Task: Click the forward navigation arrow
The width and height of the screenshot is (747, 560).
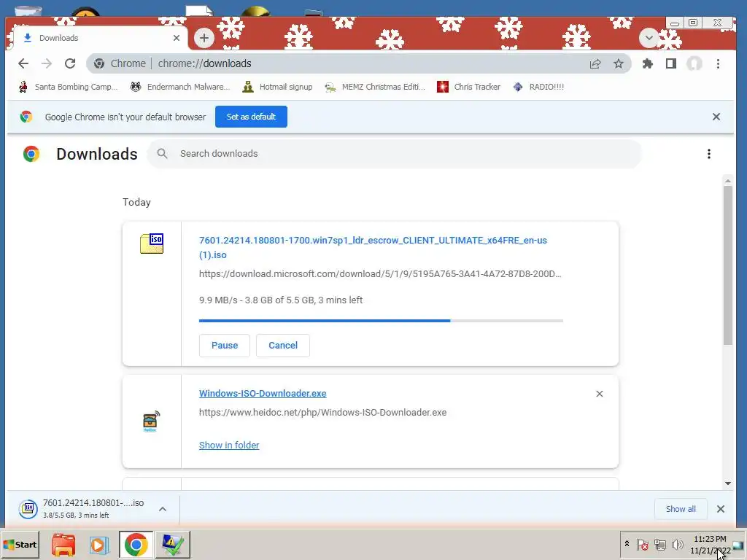Action: point(46,63)
